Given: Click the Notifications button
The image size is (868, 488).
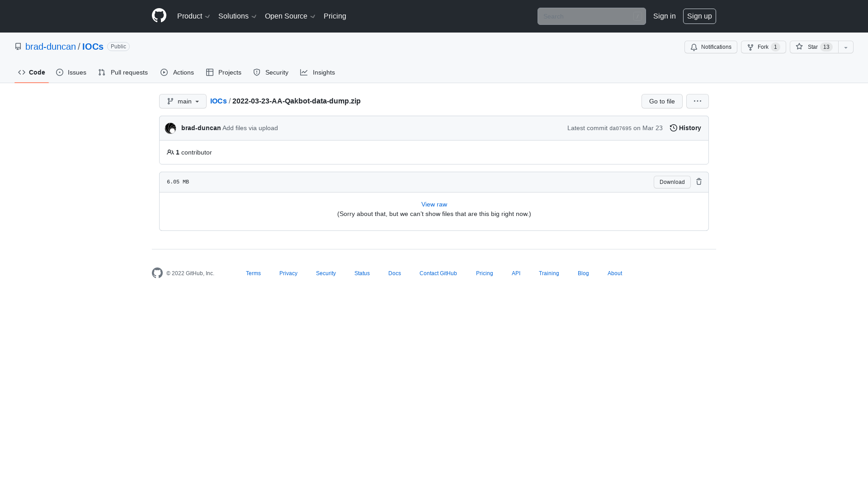Looking at the screenshot, I should [x=711, y=47].
